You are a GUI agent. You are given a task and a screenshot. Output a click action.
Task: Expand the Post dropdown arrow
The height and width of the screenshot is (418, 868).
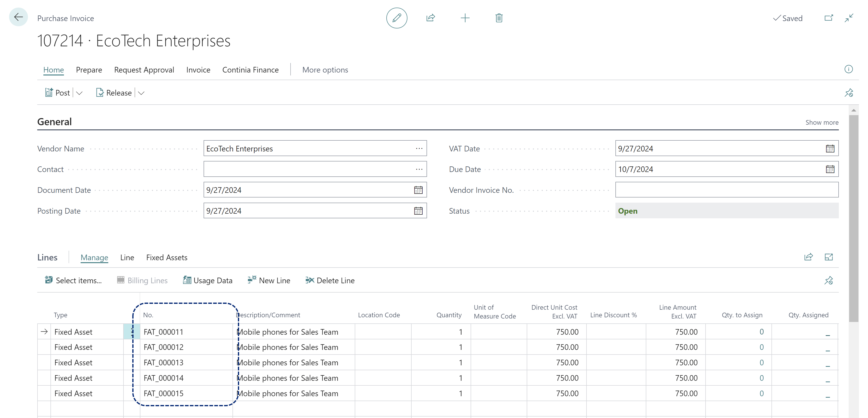pos(80,93)
